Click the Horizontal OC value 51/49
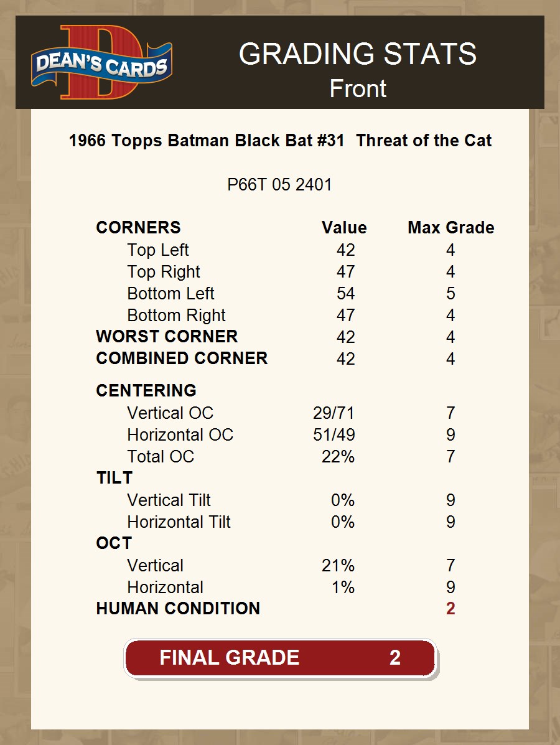This screenshot has width=560, height=745. click(x=334, y=435)
